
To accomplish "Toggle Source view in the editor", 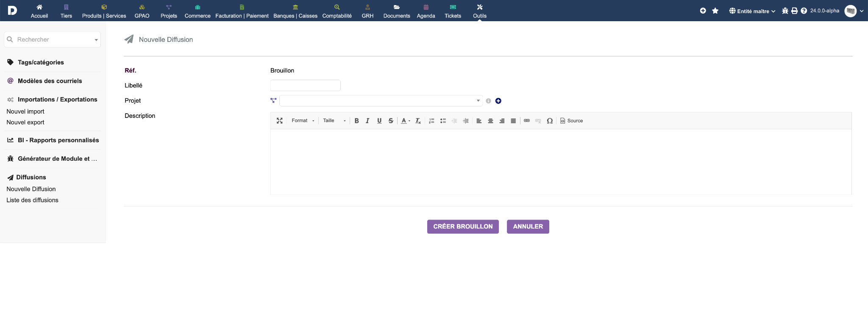I will click(x=571, y=121).
